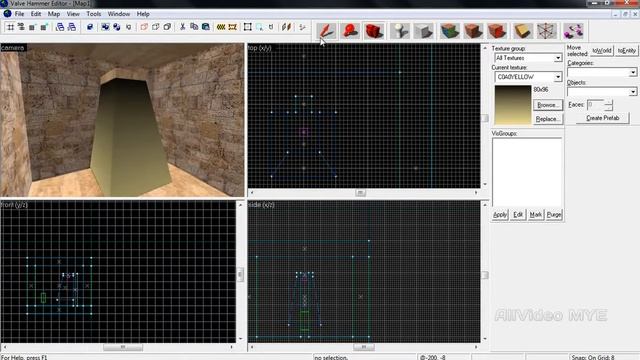Click the save window state icon
This screenshot has width=640, height=360.
click(x=72, y=27)
